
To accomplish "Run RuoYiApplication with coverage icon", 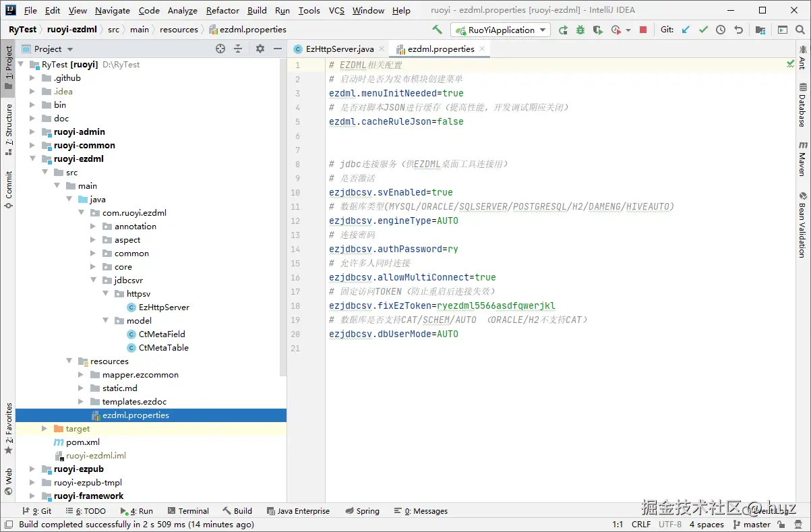I will click(597, 30).
